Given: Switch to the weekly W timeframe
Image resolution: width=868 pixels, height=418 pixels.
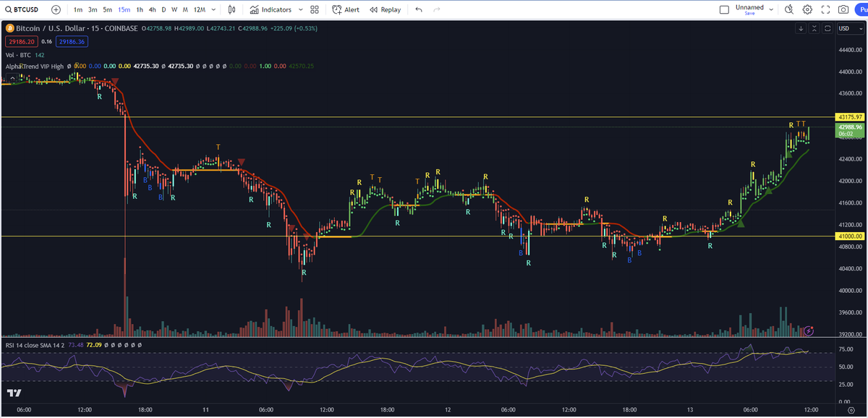Looking at the screenshot, I should [174, 9].
